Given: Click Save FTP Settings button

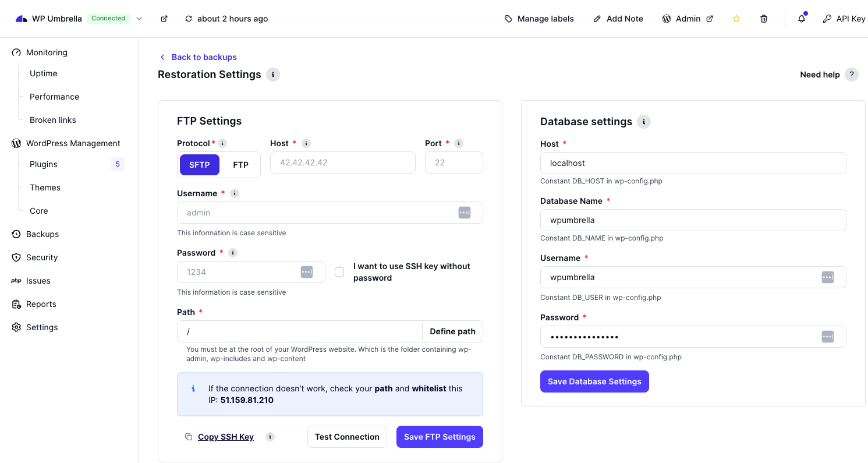Looking at the screenshot, I should [440, 437].
